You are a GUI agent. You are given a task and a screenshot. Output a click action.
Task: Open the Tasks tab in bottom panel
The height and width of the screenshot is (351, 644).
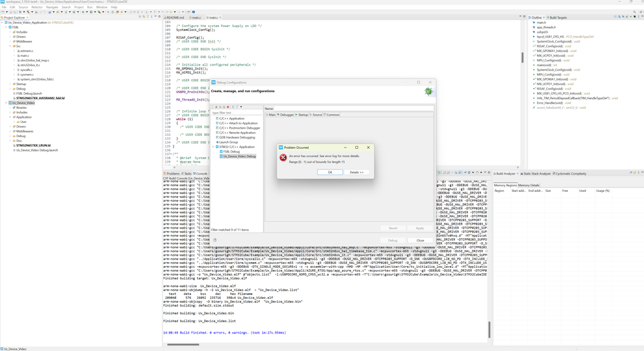click(186, 174)
